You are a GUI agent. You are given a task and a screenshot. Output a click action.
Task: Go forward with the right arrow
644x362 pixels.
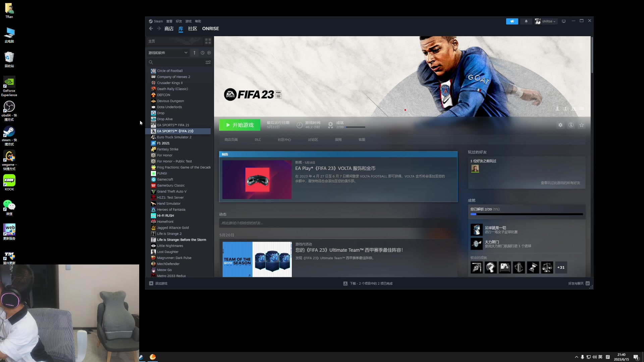coord(159,28)
